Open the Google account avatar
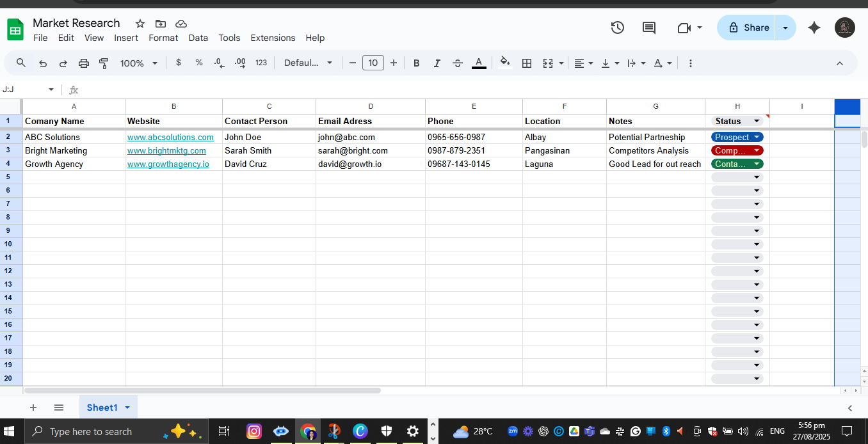The height and width of the screenshot is (444, 868). 845,28
